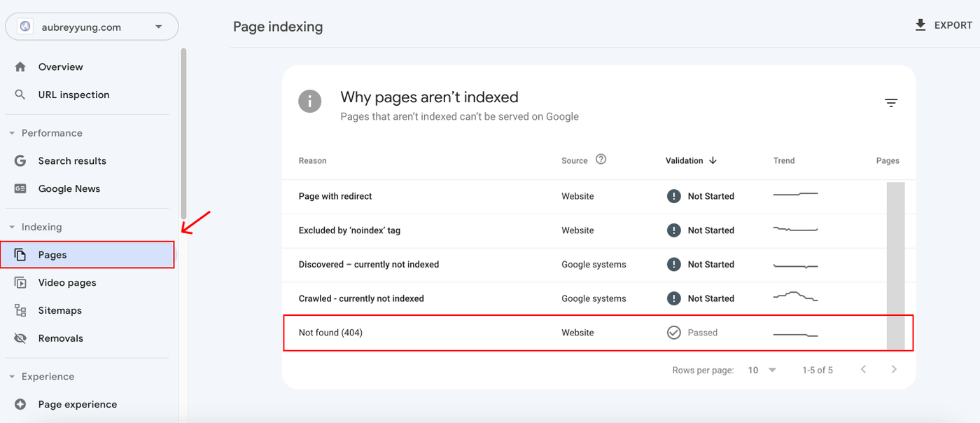Open URL inspection with the magnifier icon
The height and width of the screenshot is (423, 980).
point(21,95)
